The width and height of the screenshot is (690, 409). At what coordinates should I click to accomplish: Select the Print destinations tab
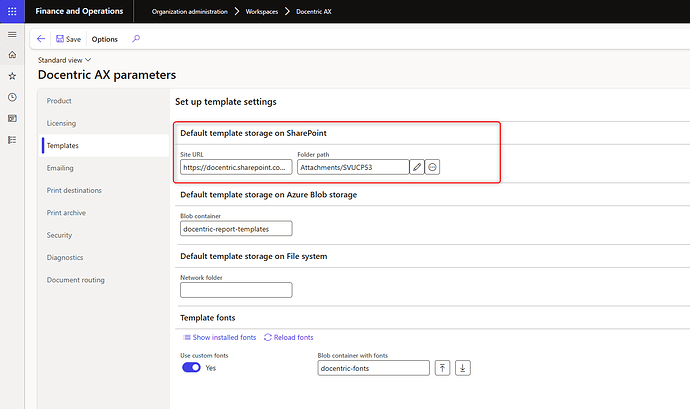(74, 190)
